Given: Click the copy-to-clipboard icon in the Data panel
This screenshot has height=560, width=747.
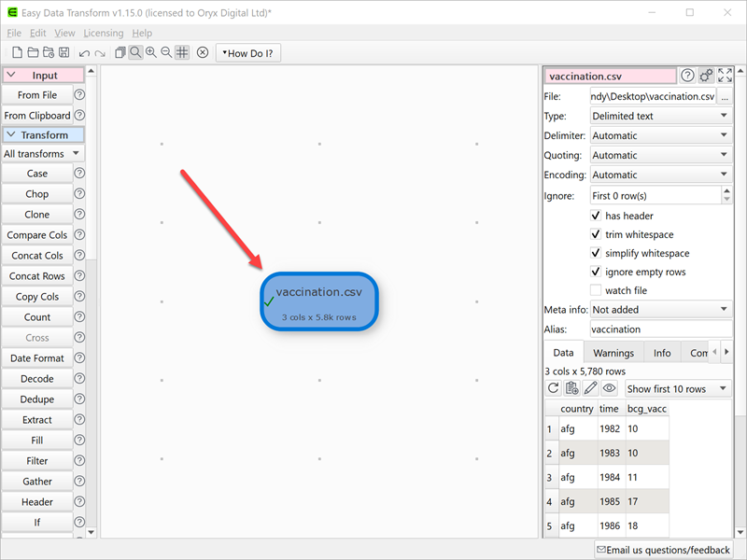Looking at the screenshot, I should [571, 387].
